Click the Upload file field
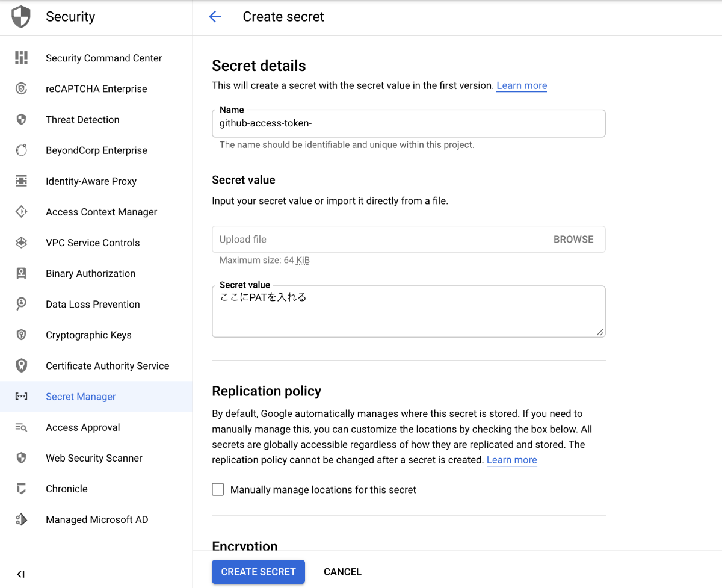The image size is (722, 588). pos(409,239)
